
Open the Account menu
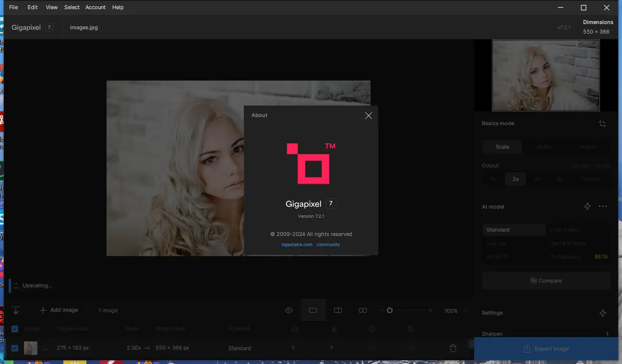(96, 7)
